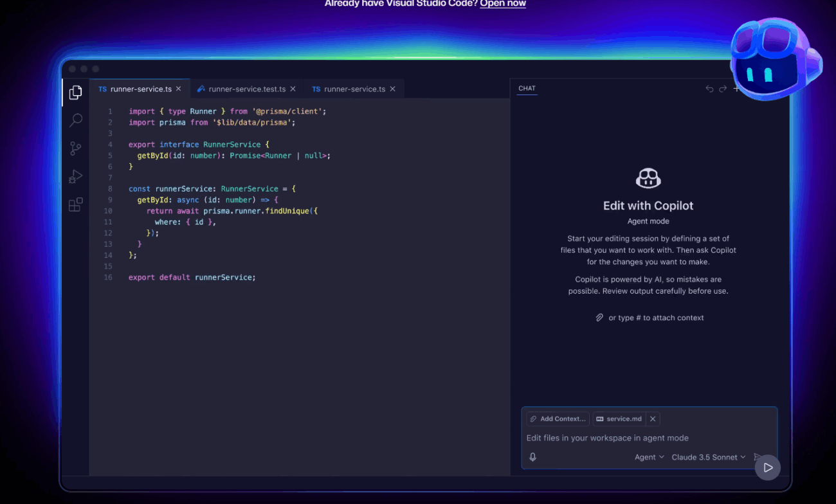Image resolution: width=836 pixels, height=504 pixels.
Task: Click the 'or type # to attach context' text
Action: point(656,318)
